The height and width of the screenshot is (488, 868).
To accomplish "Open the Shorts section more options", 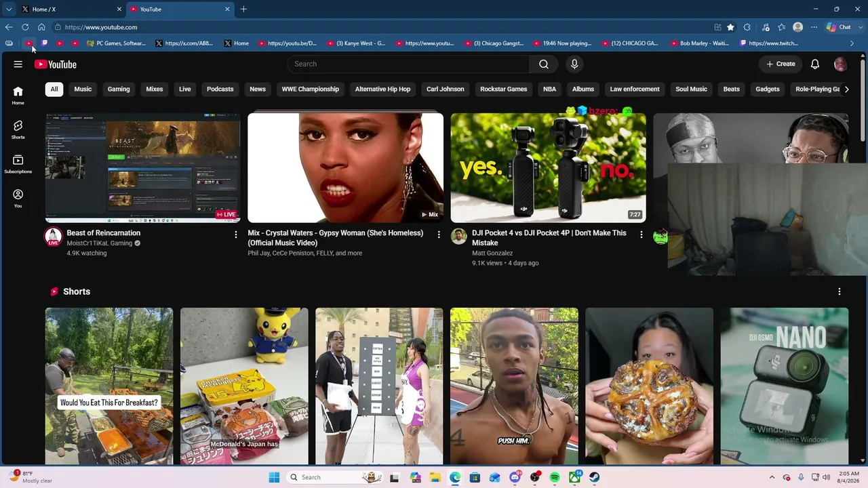I will click(840, 291).
